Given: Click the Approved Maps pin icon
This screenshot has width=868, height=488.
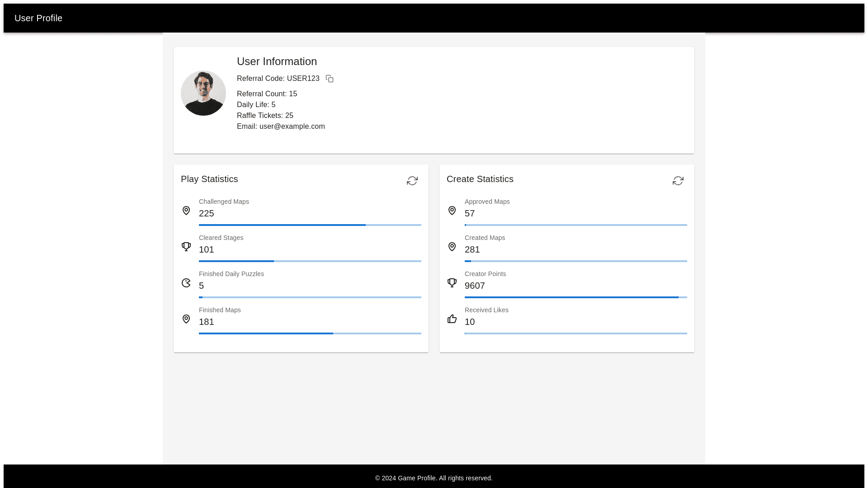Looking at the screenshot, I should 452,211.
